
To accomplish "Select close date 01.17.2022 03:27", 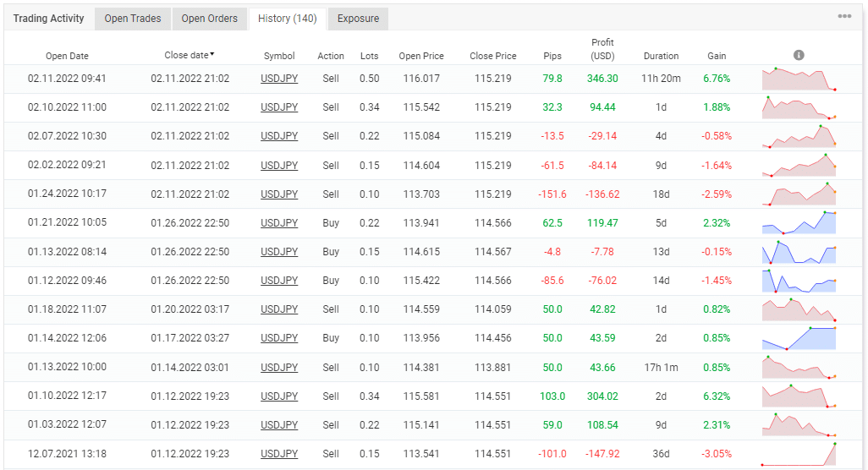I will pos(190,338).
